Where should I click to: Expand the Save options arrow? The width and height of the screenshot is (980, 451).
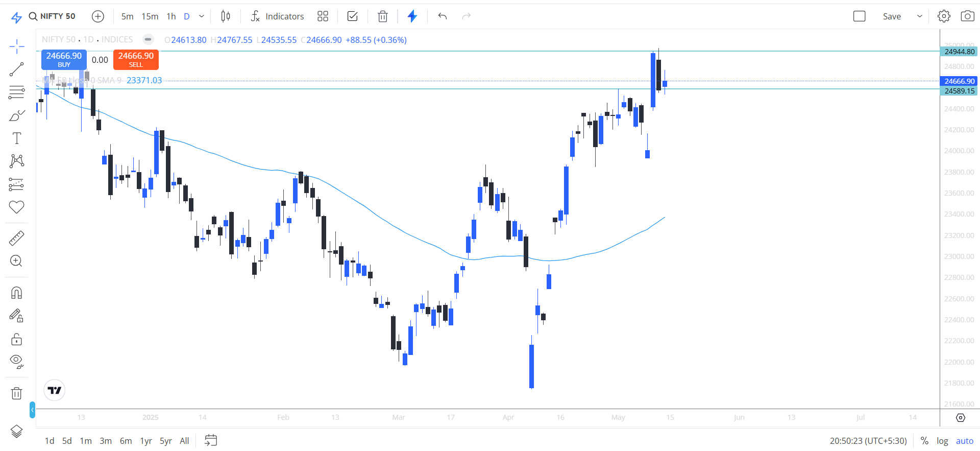(920, 16)
